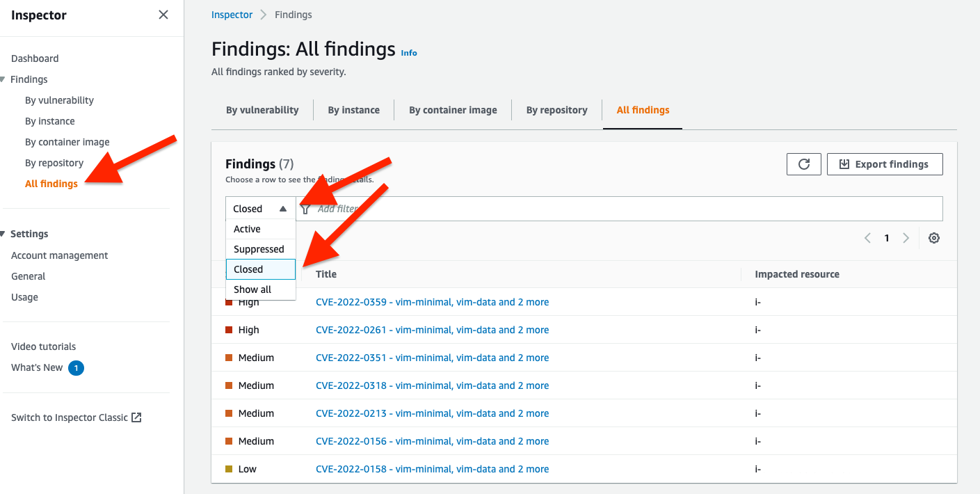Screen dimensions: 980x494
Task: Select Account management in the sidebar
Action: [59, 255]
